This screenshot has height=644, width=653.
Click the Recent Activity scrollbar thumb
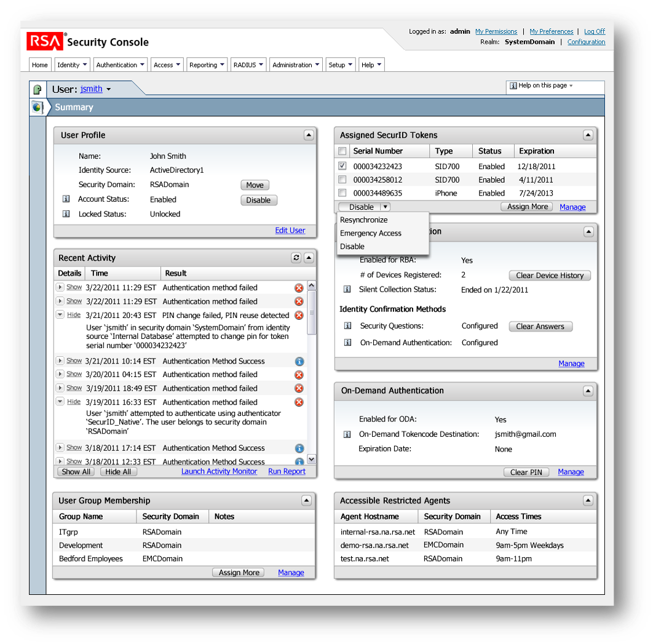pyautogui.click(x=312, y=312)
